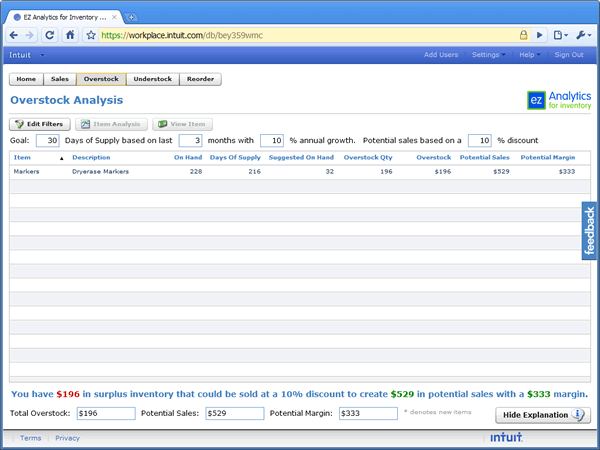Expand the Intuit dropdown arrow

click(42, 55)
